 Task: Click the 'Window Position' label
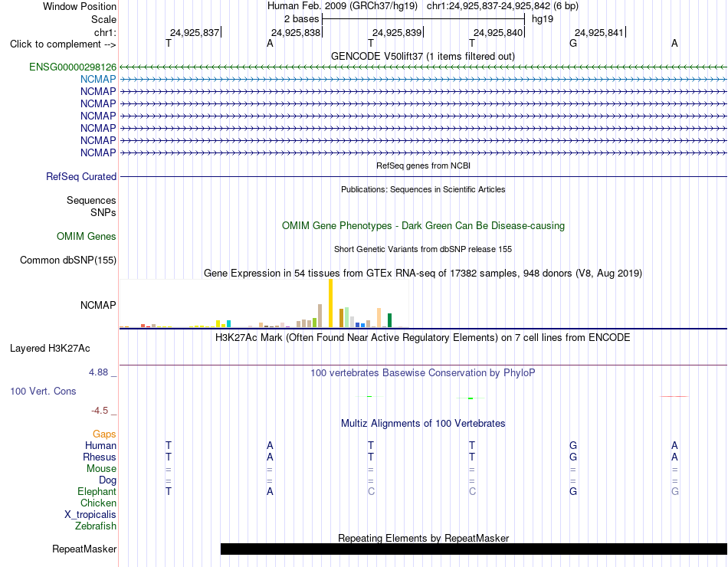[x=80, y=6]
